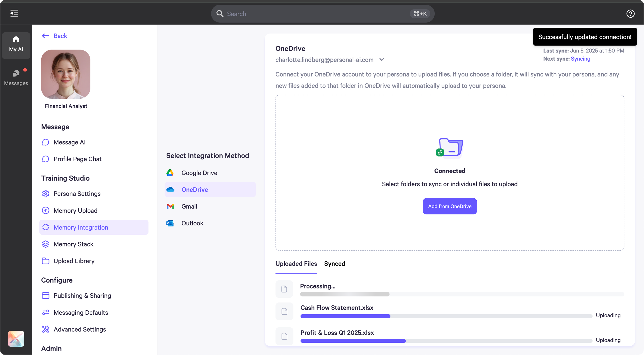The image size is (644, 355).
Task: Open Advanced Settings under Configure
Action: coord(80,329)
